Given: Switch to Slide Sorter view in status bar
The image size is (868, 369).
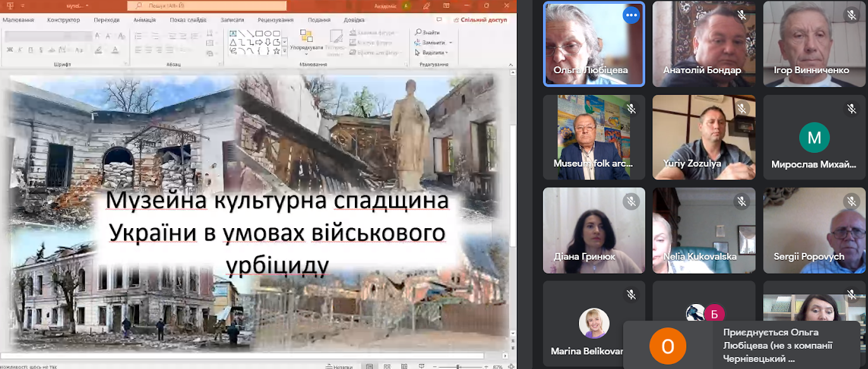Looking at the screenshot, I should point(388,366).
